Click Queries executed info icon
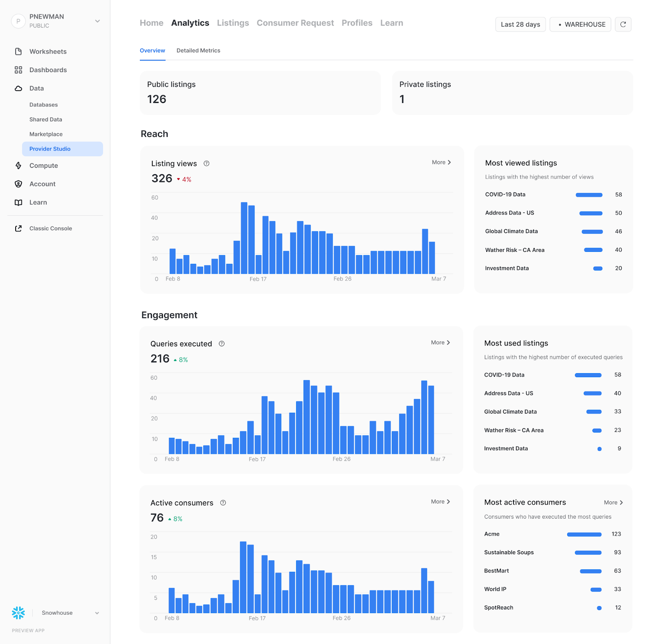This screenshot has height=644, width=660. point(222,344)
